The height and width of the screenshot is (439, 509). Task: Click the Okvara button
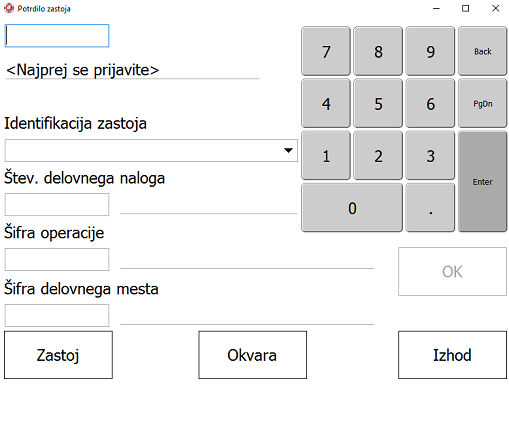point(253,355)
